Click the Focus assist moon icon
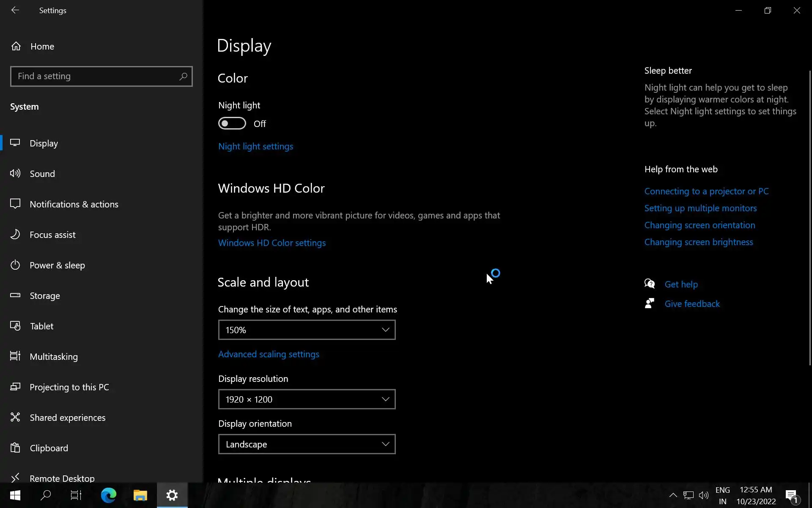 tap(15, 235)
